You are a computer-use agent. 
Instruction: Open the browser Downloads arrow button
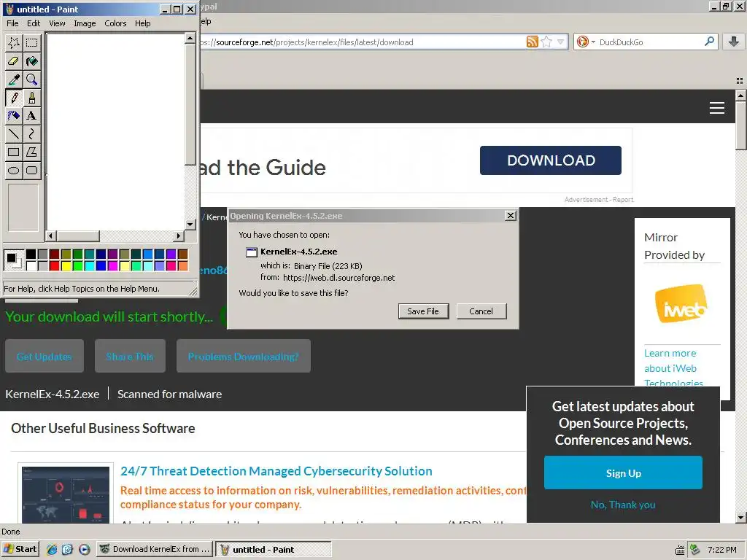734,42
